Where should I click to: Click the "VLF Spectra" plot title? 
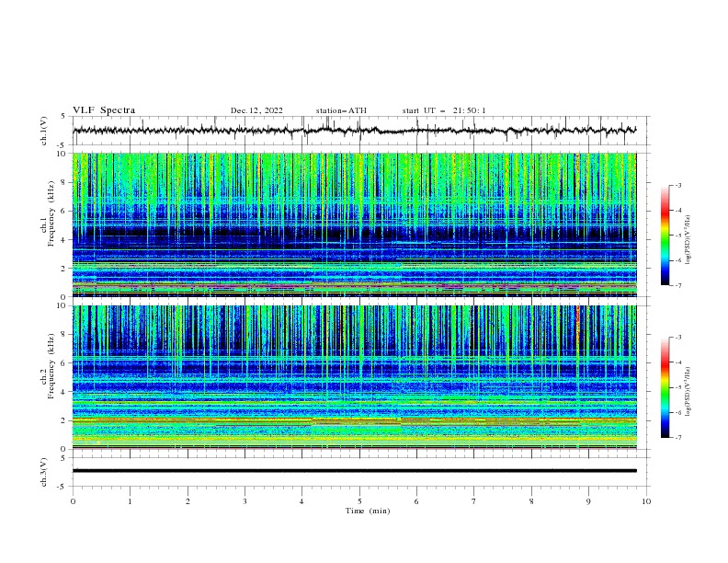104,110
